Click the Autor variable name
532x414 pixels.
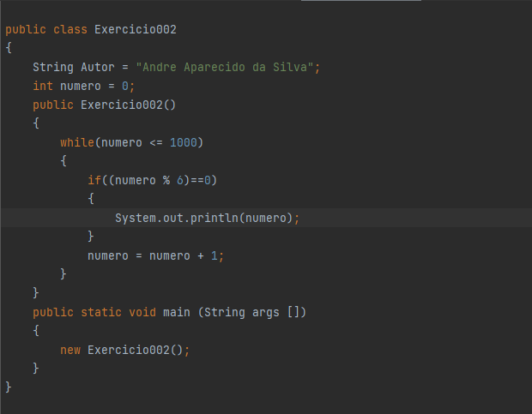[97, 67]
